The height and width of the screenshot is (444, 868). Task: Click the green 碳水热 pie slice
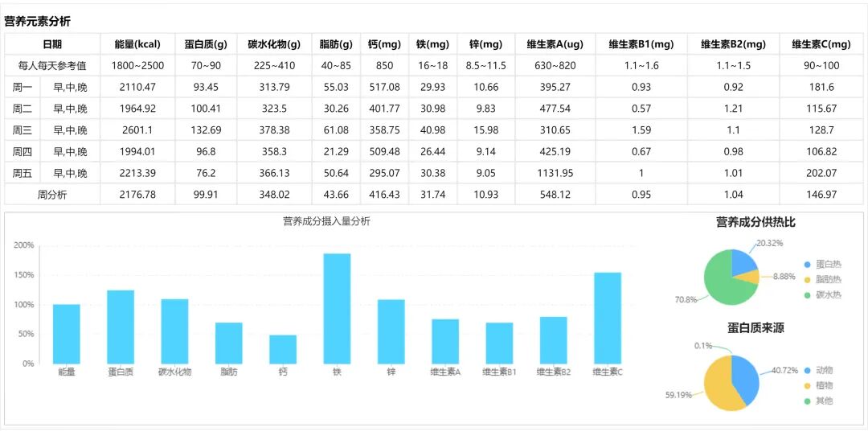click(719, 282)
